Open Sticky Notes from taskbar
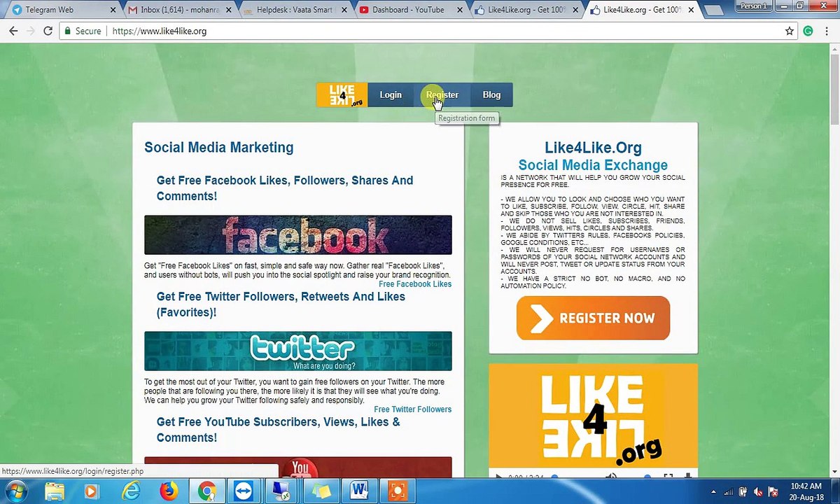840x504 pixels. [321, 491]
